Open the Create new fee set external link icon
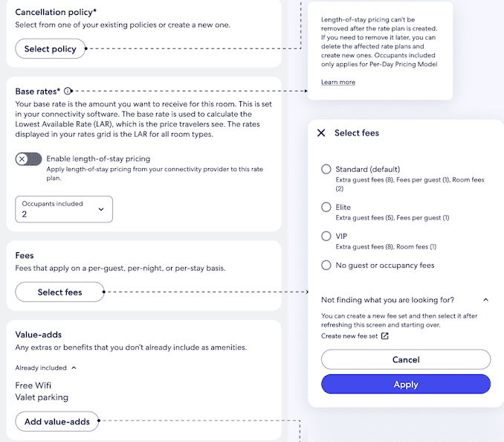 click(x=384, y=336)
